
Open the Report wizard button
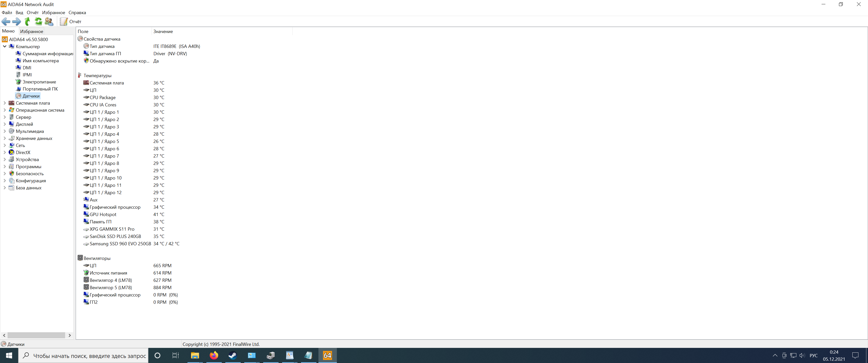pyautogui.click(x=71, y=21)
